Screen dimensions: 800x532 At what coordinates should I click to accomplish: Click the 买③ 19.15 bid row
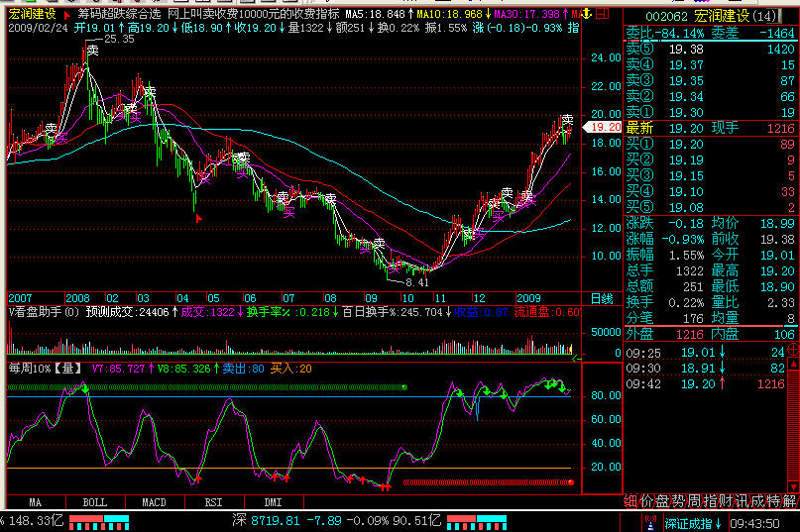[710, 175]
